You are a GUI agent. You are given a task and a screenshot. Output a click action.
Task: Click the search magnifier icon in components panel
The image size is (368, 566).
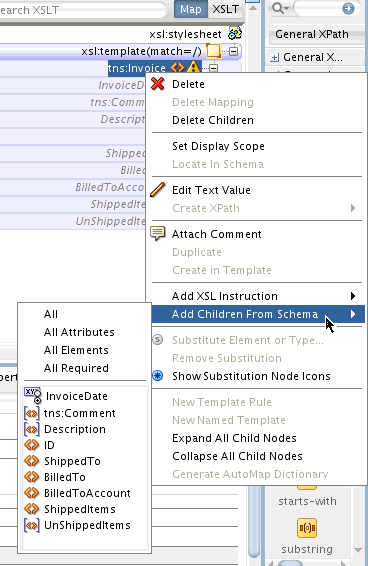click(277, 8)
